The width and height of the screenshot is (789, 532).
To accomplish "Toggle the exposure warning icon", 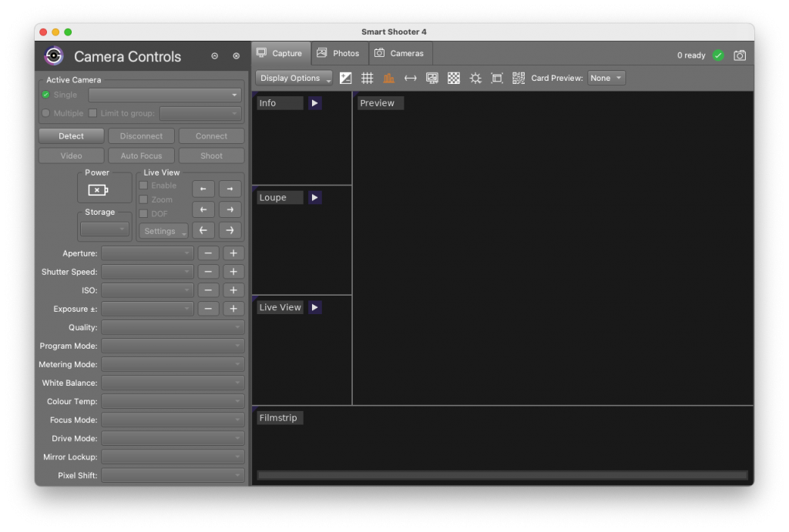I will (x=346, y=78).
